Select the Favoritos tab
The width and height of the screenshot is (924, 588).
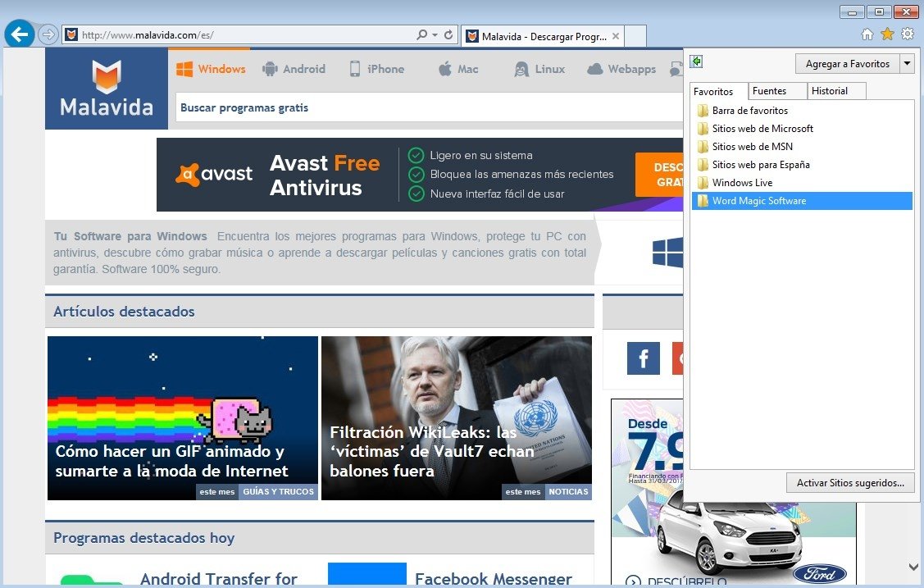point(718,91)
